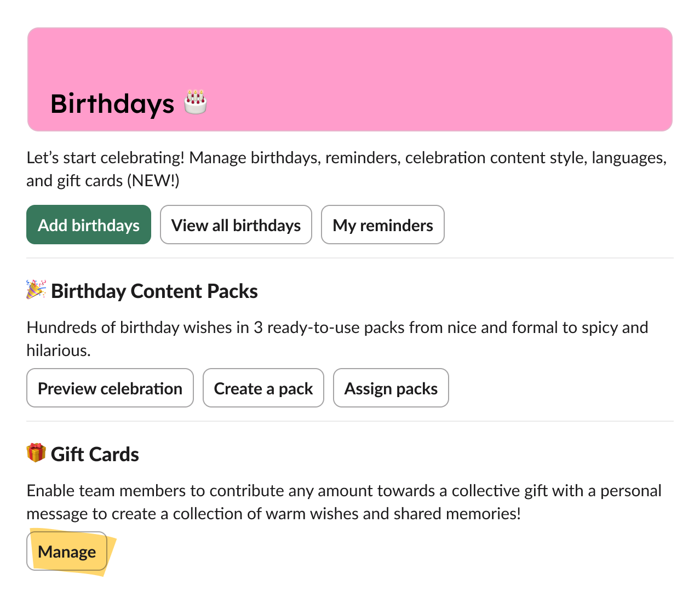The image size is (700, 597).
Task: Open View all birthdays
Action: [236, 225]
